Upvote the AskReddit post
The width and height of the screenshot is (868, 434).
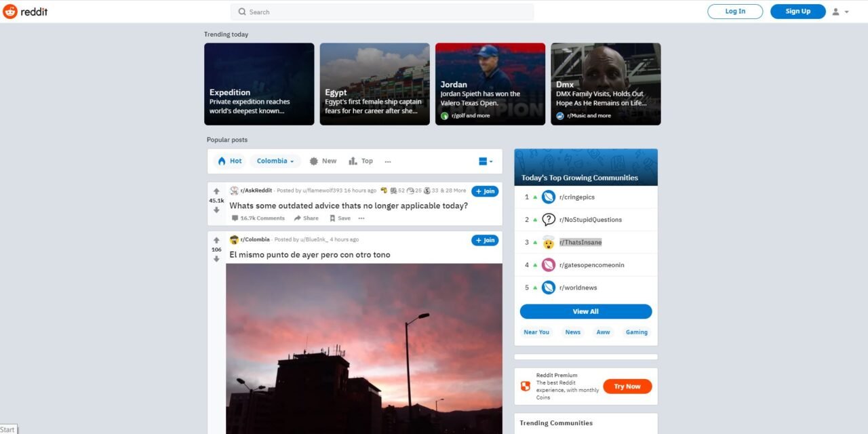pos(216,191)
